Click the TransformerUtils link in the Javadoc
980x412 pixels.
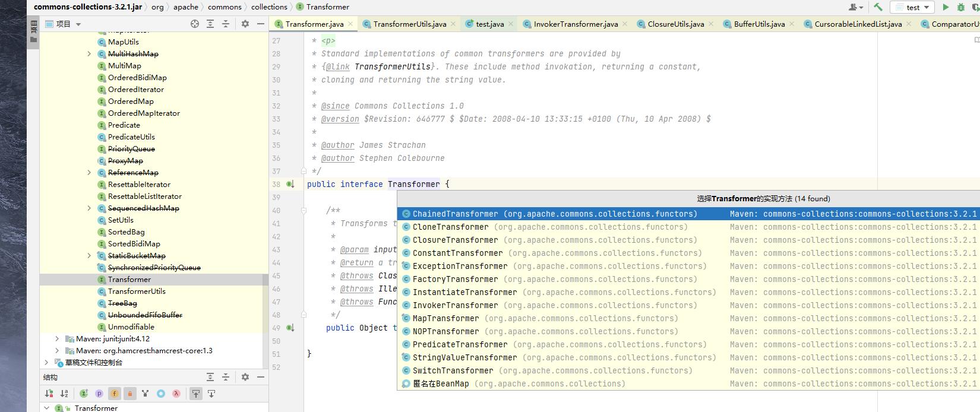(x=392, y=66)
